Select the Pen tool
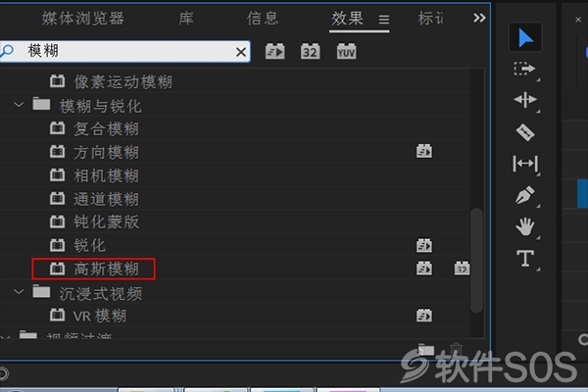Screen dimensions: 588x392 point(524,195)
